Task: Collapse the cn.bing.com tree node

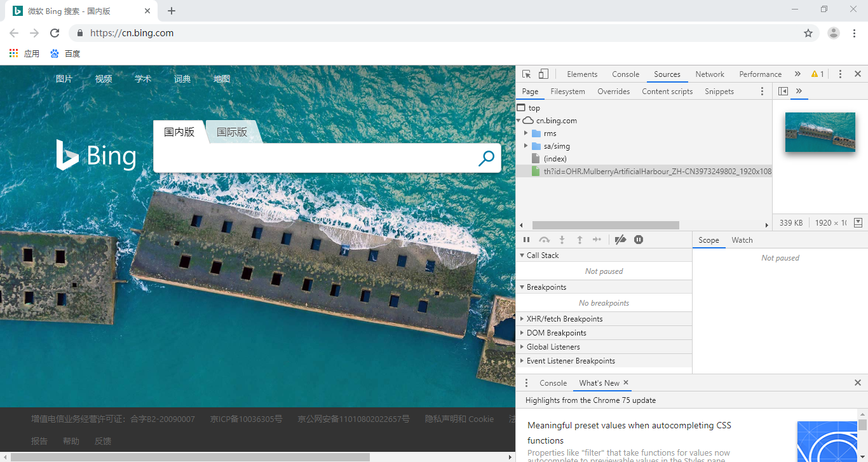Action: pyautogui.click(x=519, y=121)
